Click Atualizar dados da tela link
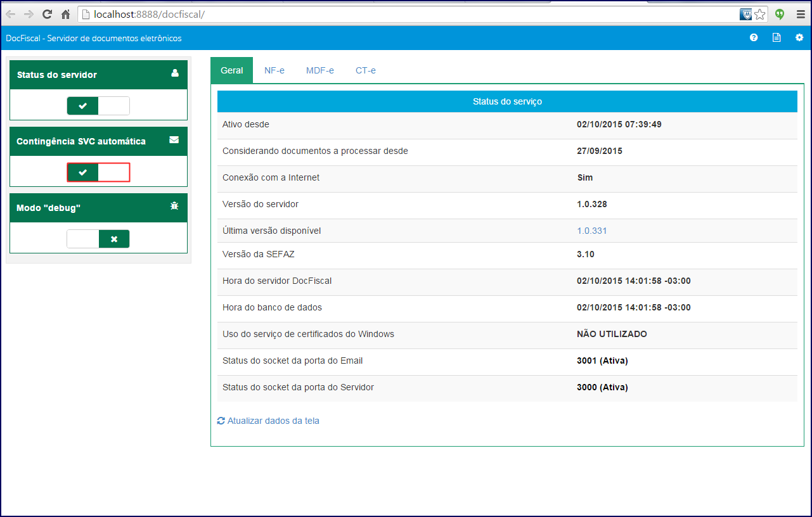812x517 pixels. coord(273,421)
